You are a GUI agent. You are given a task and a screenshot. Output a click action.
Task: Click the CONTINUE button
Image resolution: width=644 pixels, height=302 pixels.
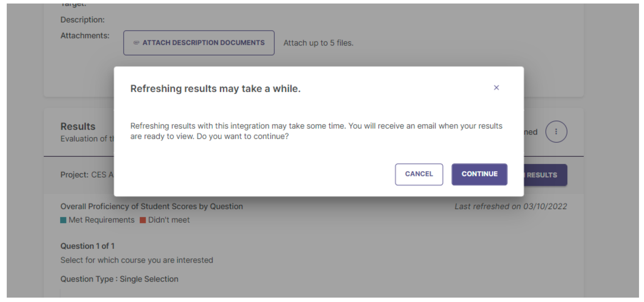tap(479, 174)
